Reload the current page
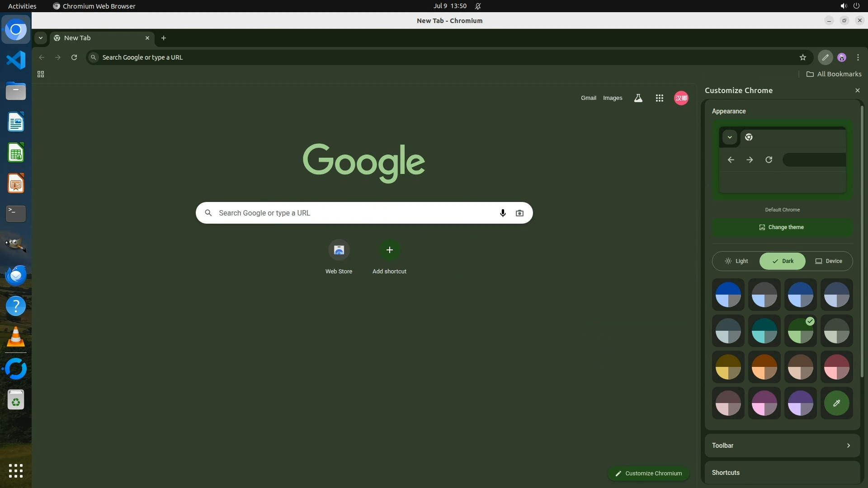The width and height of the screenshot is (868, 488). [74, 57]
